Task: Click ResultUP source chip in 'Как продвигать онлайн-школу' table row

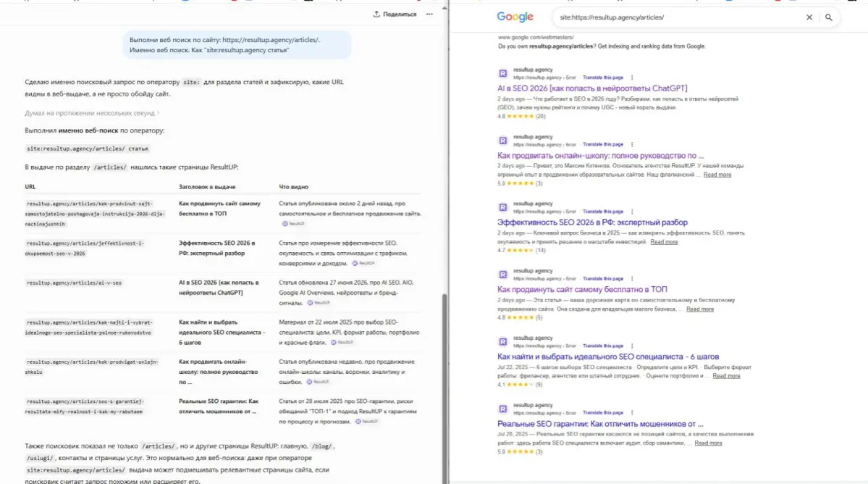Action: [x=318, y=382]
